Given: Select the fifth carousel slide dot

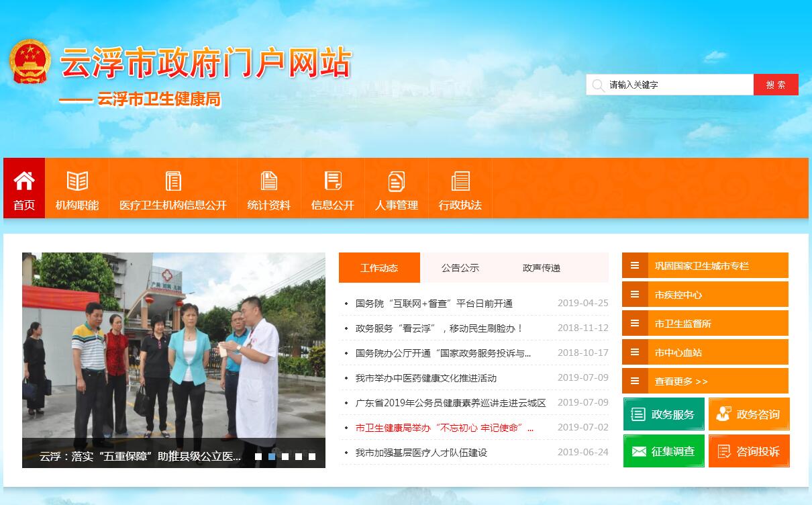Looking at the screenshot, I should coord(312,457).
